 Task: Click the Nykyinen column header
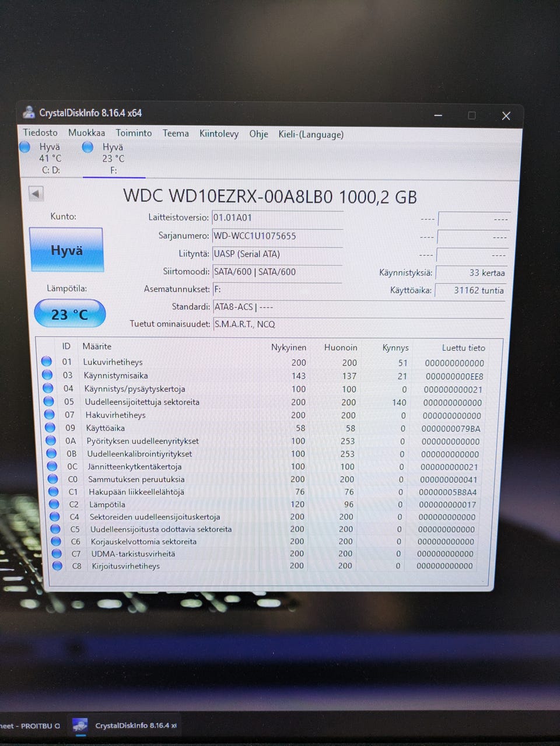(289, 347)
